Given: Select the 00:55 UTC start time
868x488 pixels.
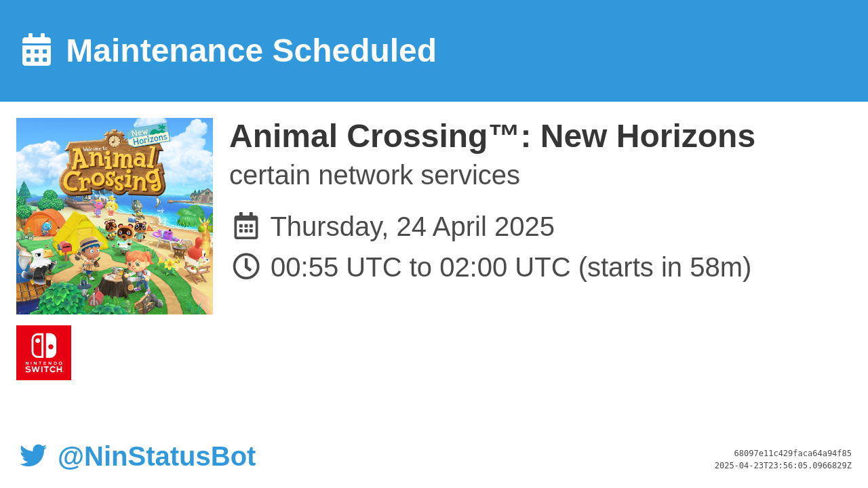Looking at the screenshot, I should click(336, 267).
